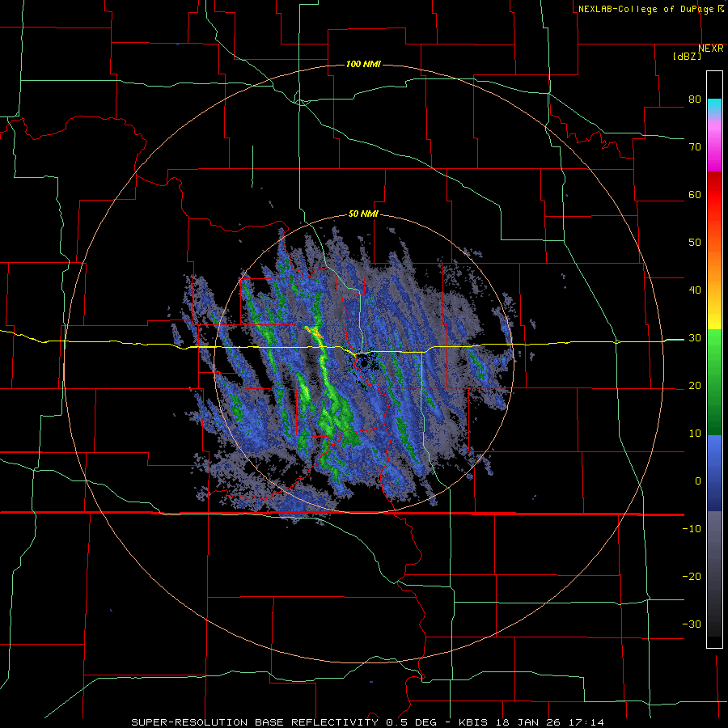
Task: Click the SUPER-RESOLUTION BASE REFLECTIVITY caption
Action: pyautogui.click(x=255, y=722)
